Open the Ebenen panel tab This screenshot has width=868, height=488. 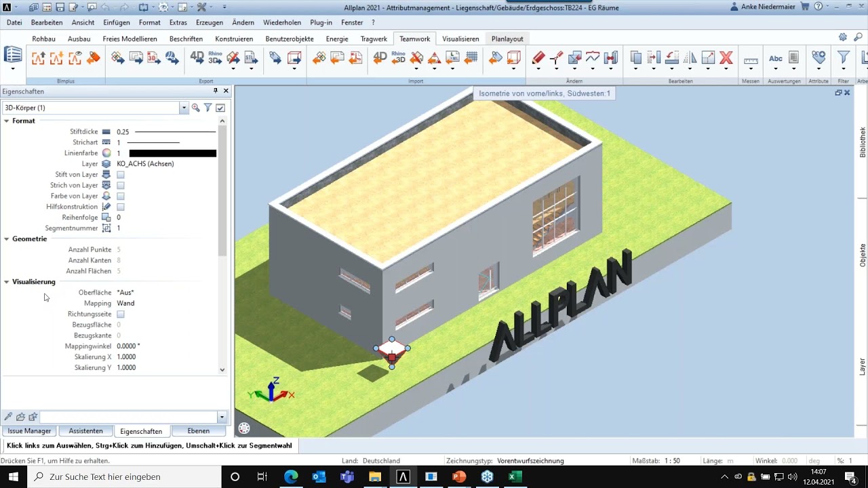199,431
